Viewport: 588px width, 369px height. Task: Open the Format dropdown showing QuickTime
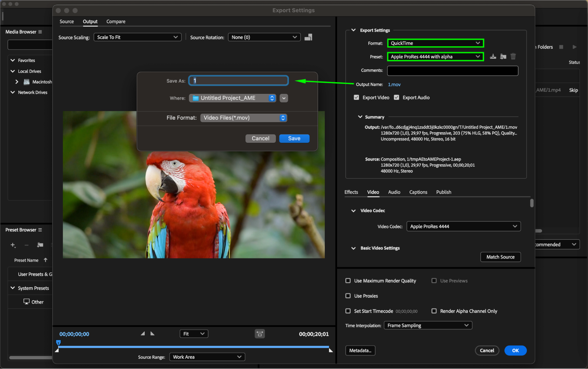coord(435,43)
